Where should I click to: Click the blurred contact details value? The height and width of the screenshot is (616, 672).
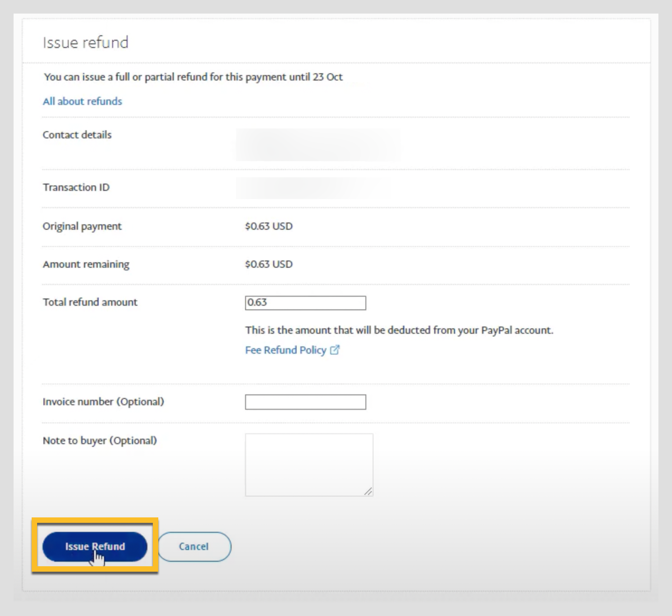pos(318,145)
